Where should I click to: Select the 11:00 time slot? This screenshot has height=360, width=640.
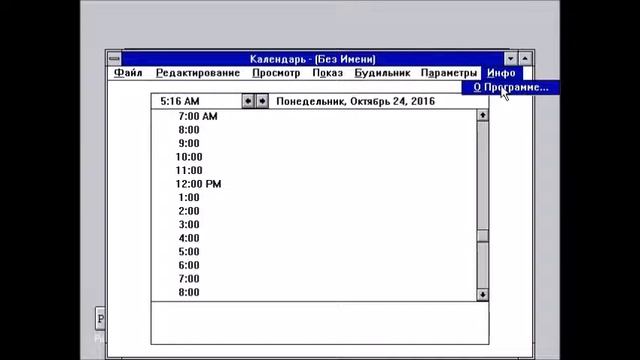pyautogui.click(x=314, y=170)
